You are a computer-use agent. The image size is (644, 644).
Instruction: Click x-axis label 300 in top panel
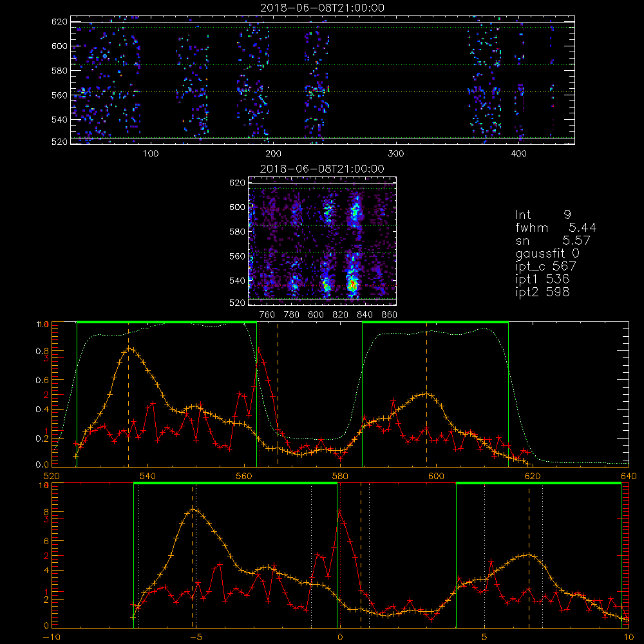coord(396,154)
